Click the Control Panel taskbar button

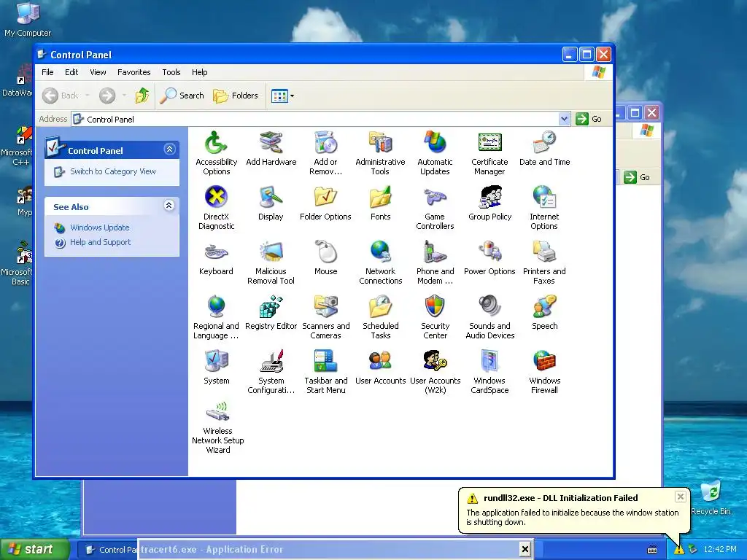coord(108,550)
